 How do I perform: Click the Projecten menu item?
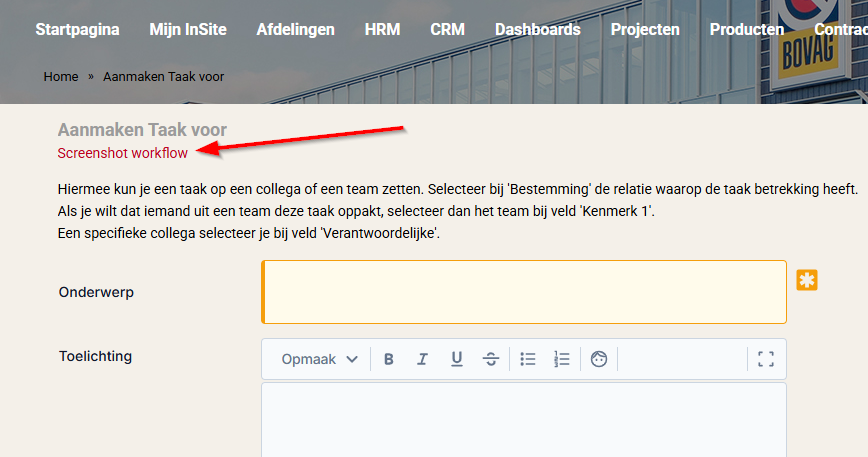click(645, 29)
